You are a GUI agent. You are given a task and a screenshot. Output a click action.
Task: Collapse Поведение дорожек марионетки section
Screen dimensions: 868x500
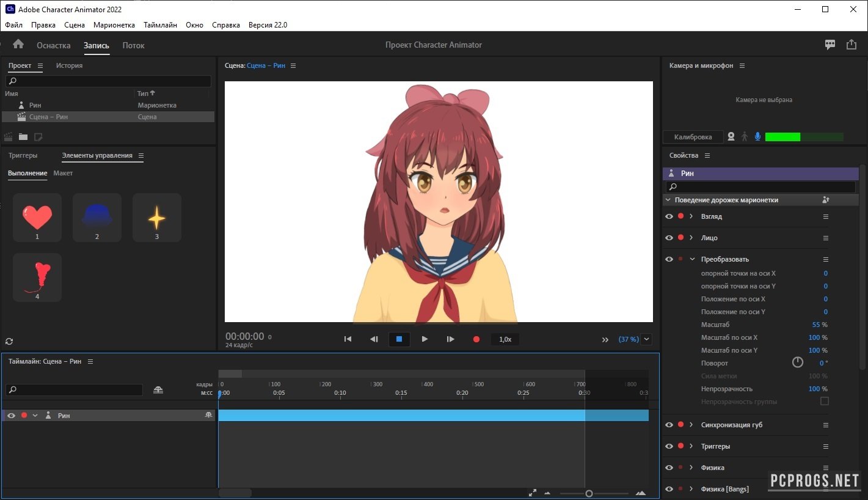[668, 200]
